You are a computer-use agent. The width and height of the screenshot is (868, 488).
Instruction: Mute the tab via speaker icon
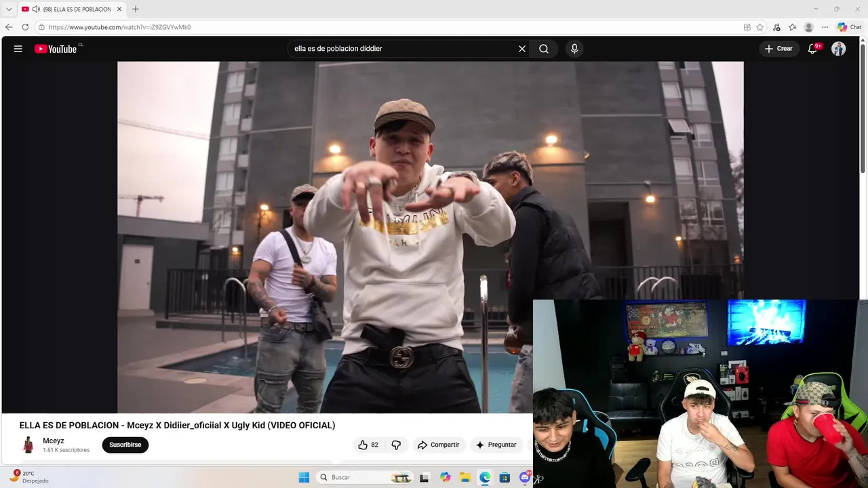click(36, 9)
